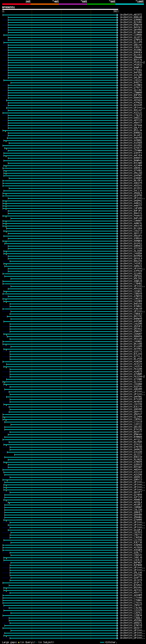
Task: Click the UniRef100_C7BHB2 label
Action: 131,284
